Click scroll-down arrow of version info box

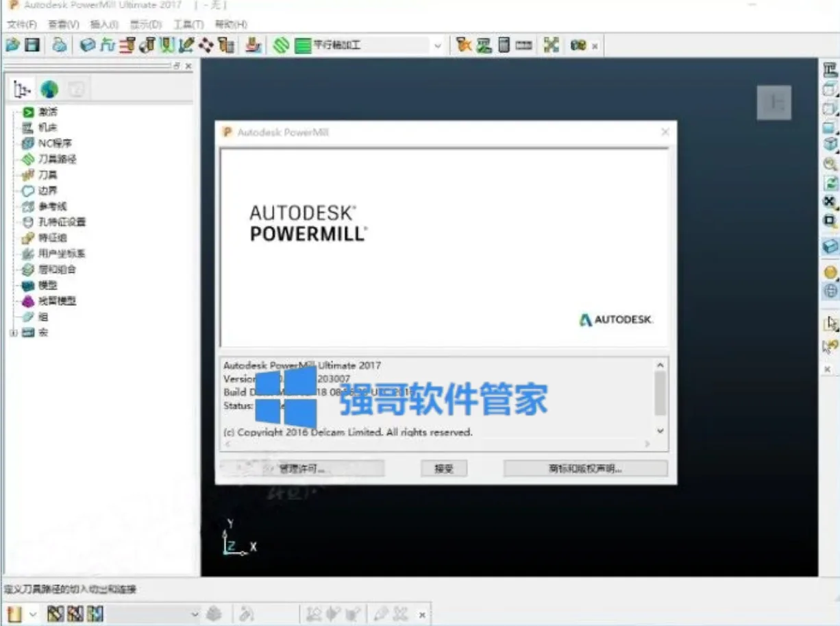click(x=660, y=431)
